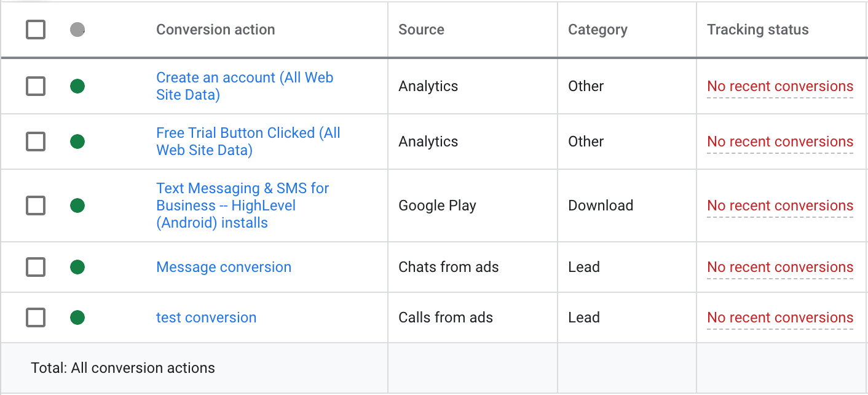This screenshot has width=868, height=395.
Task: Click the green status icon for Free Trial Button Clicked
Action: pos(77,142)
